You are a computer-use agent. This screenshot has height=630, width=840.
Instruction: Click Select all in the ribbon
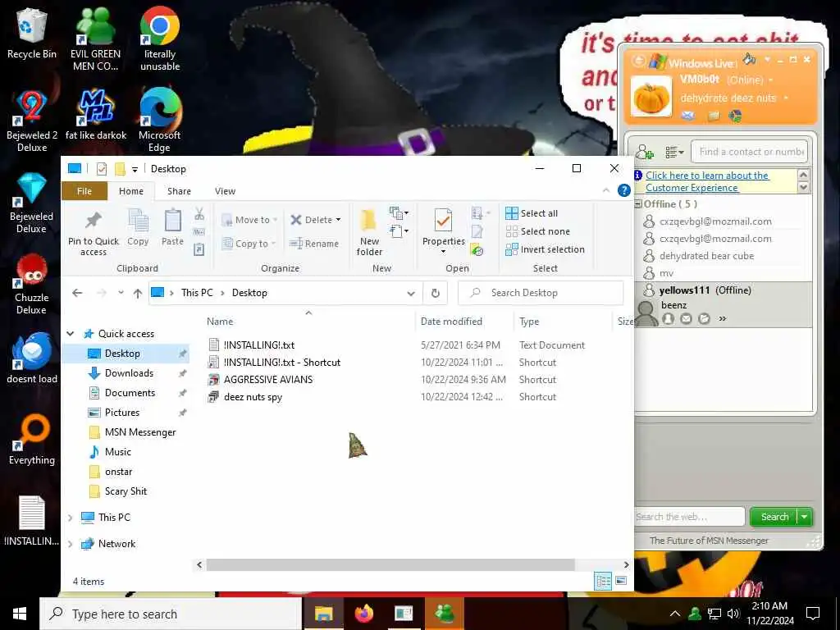pos(532,213)
